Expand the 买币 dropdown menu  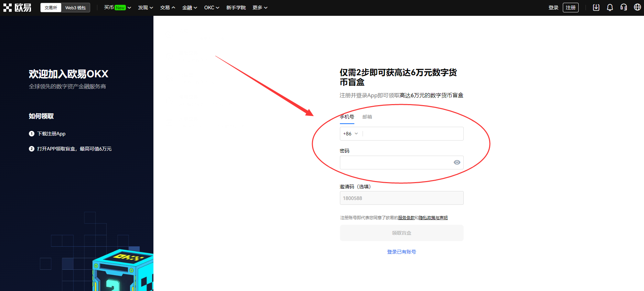[x=118, y=8]
